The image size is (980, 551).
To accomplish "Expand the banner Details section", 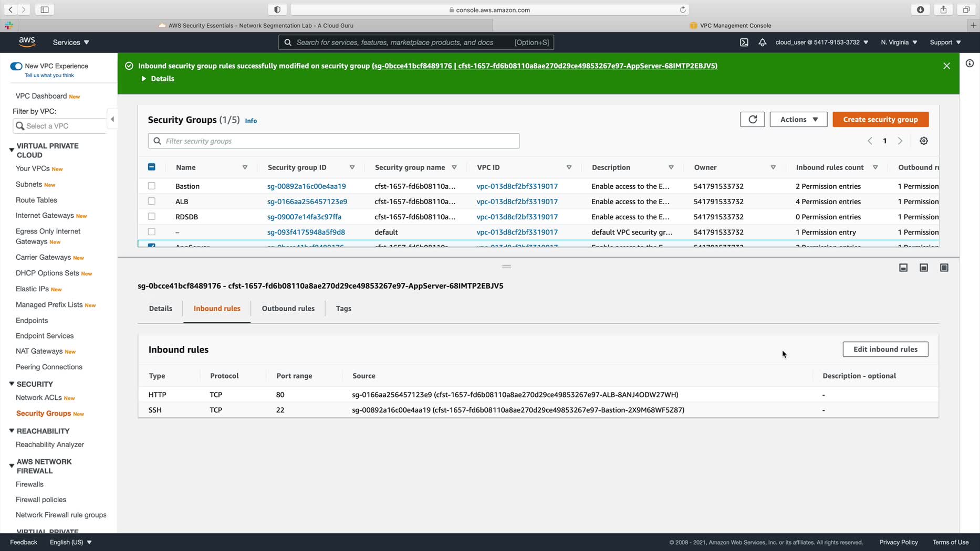I will pyautogui.click(x=158, y=79).
